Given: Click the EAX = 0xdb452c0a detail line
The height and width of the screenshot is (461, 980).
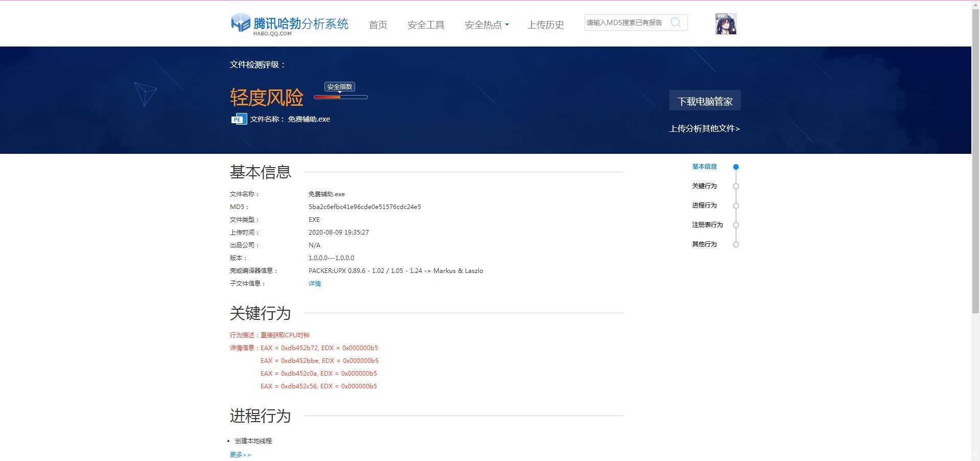Looking at the screenshot, I should pyautogui.click(x=319, y=374).
